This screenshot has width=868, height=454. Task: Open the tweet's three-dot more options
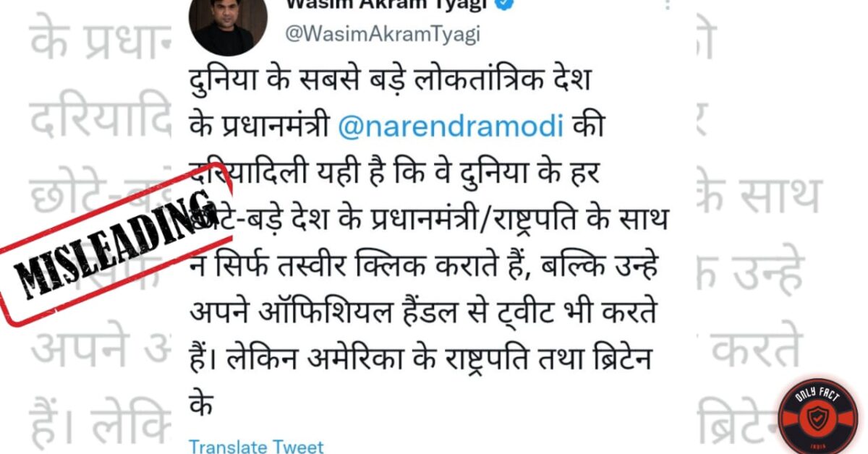(666, 4)
